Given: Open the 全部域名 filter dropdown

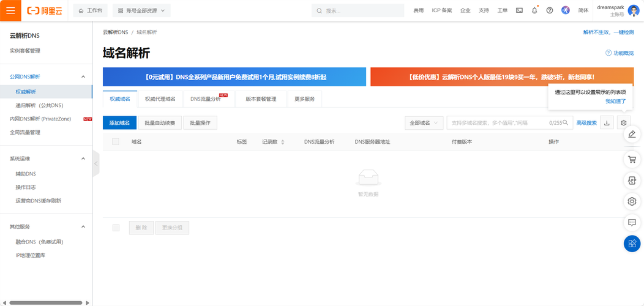Looking at the screenshot, I should click(x=424, y=122).
